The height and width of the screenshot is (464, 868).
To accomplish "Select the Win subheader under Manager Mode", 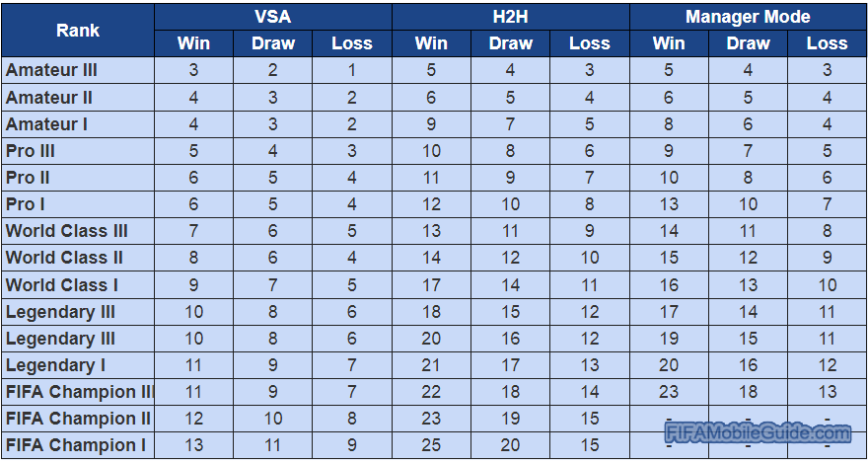I will click(x=669, y=43).
